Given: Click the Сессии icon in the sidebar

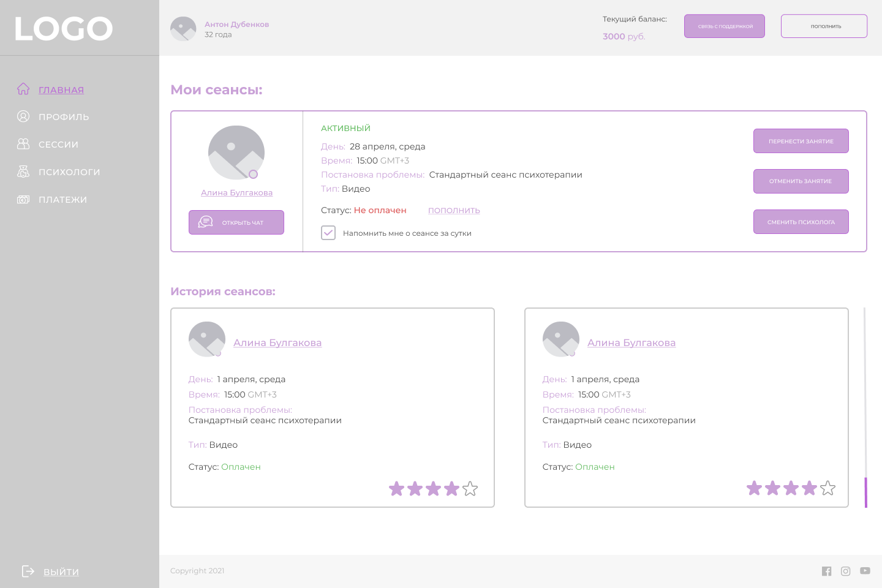Looking at the screenshot, I should point(23,144).
